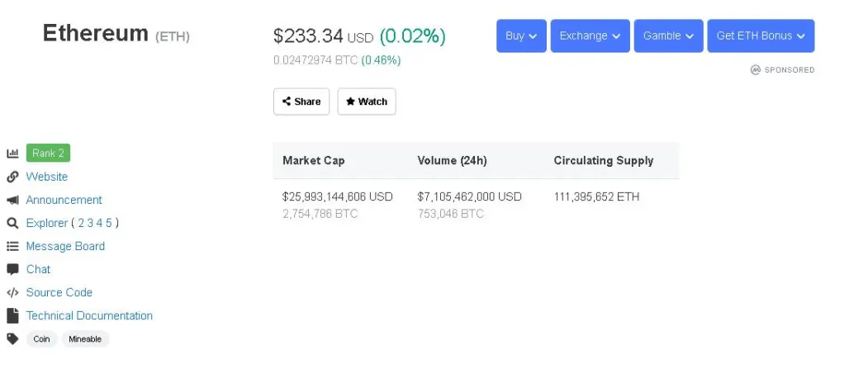
Task: Open the Exchange dropdown
Action: tap(591, 36)
